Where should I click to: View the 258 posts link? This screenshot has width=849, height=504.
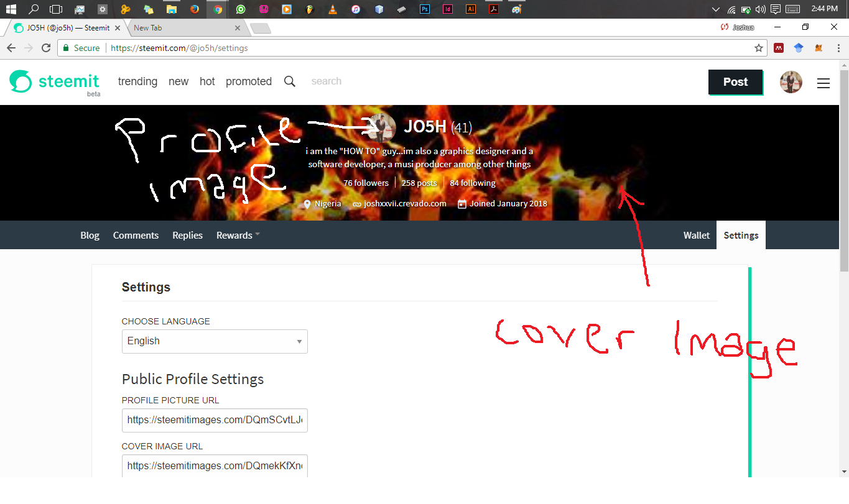[x=419, y=183]
